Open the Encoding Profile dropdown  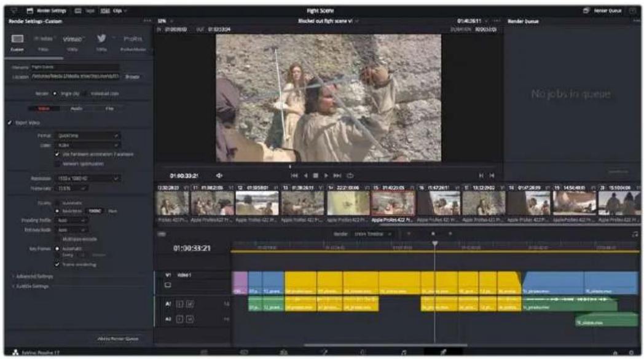[x=71, y=220]
